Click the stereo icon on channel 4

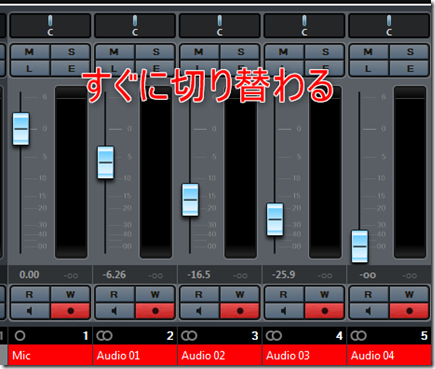[274, 336]
